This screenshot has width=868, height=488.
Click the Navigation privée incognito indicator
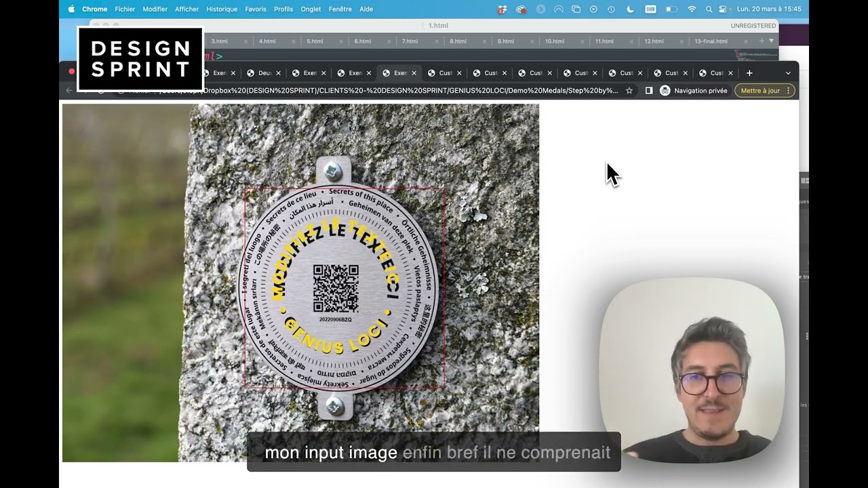tap(693, 90)
